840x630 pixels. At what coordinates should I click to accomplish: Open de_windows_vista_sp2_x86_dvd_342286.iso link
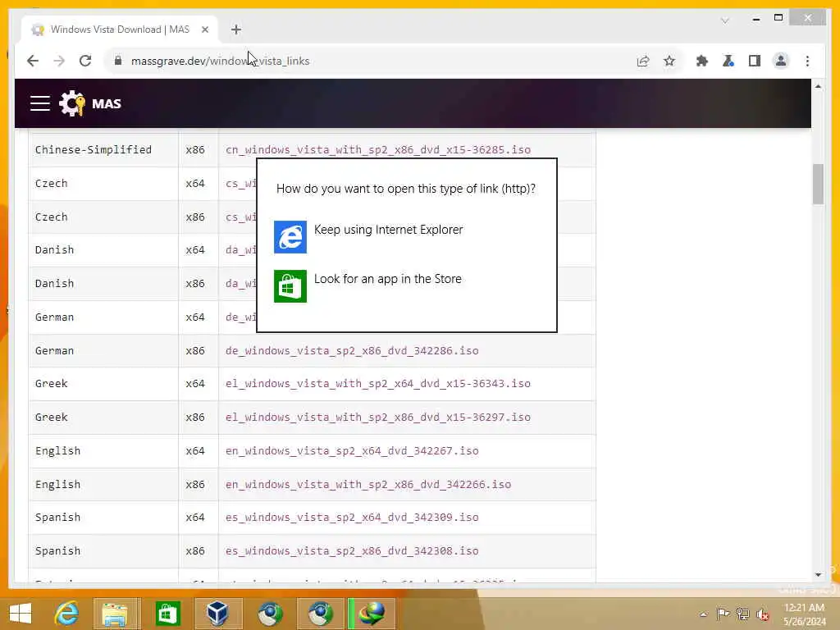[352, 351]
